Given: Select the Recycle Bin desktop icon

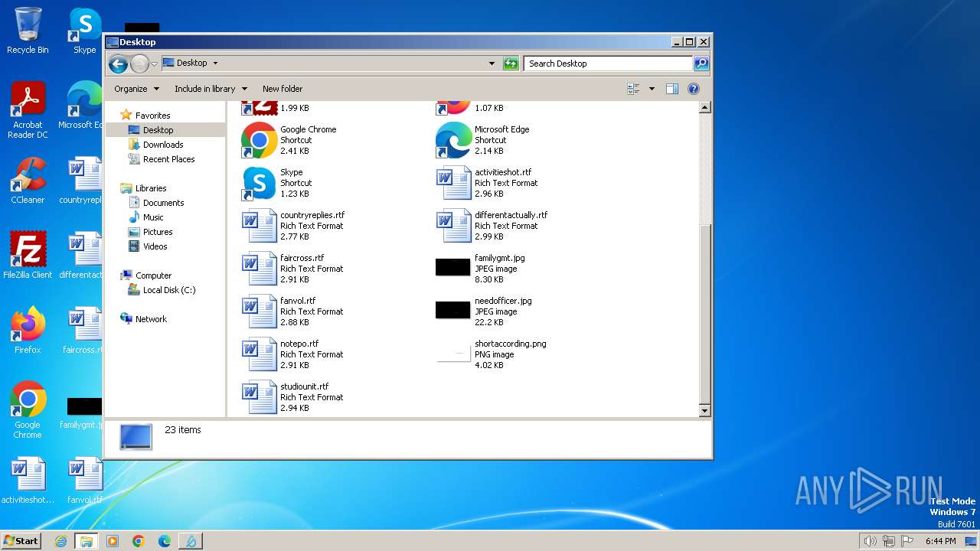Looking at the screenshot, I should [x=28, y=31].
